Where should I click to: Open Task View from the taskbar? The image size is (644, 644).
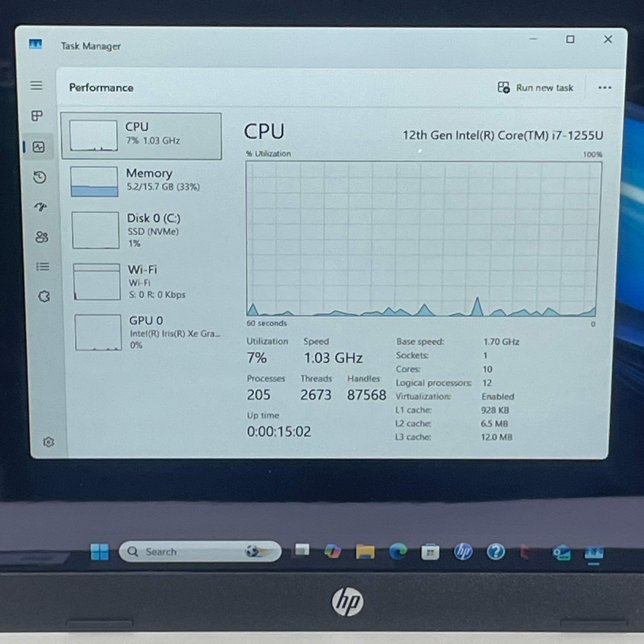point(302,550)
